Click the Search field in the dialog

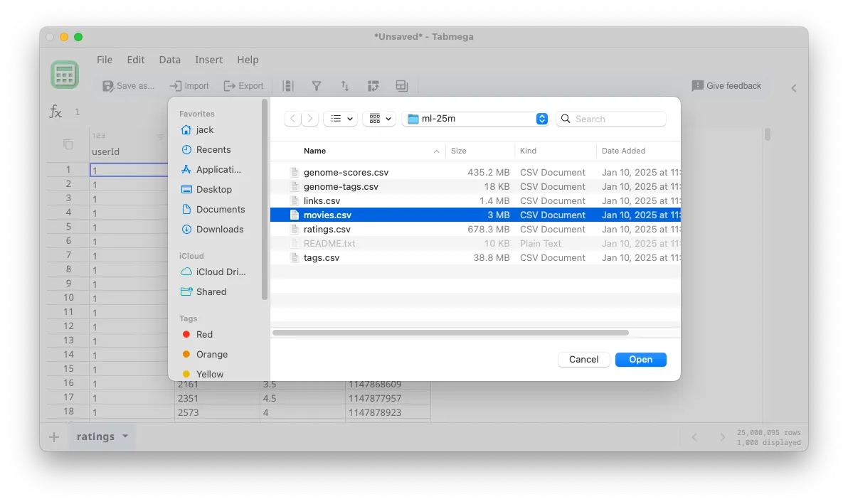click(x=610, y=118)
